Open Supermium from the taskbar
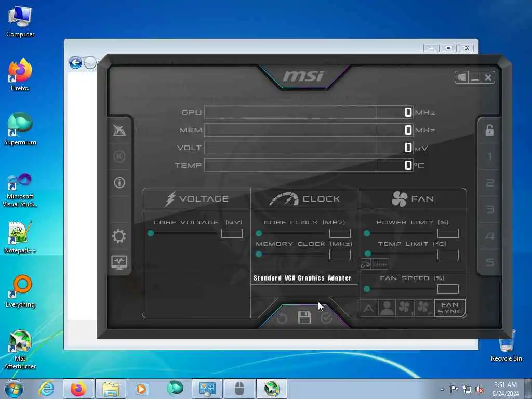Screen dimensions: 532x399 pyautogui.click(x=175, y=389)
